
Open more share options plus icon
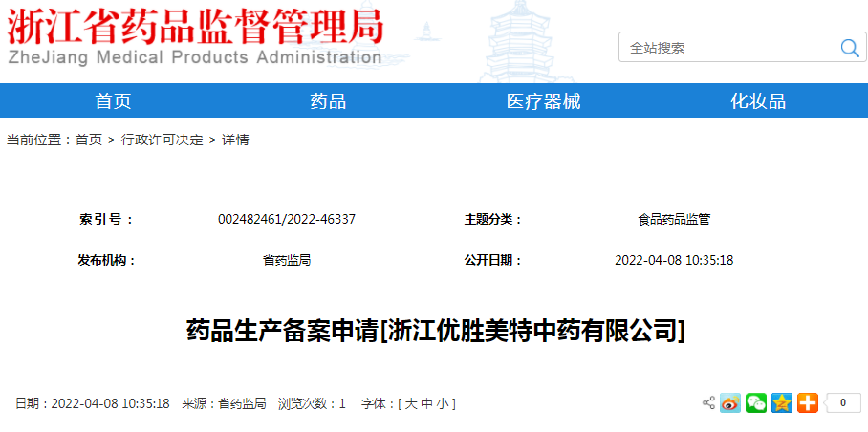pos(808,402)
